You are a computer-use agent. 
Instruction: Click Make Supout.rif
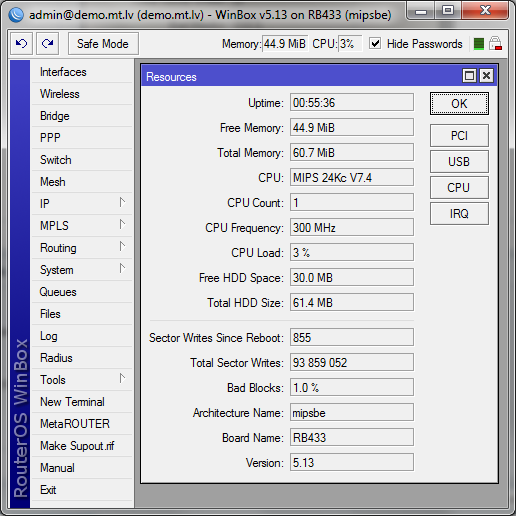coord(82,446)
